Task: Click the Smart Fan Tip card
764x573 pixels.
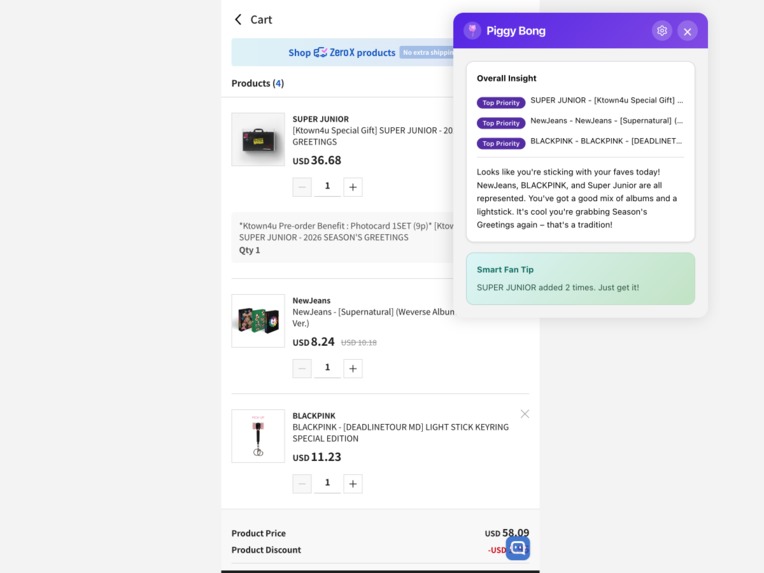Action: (x=580, y=279)
